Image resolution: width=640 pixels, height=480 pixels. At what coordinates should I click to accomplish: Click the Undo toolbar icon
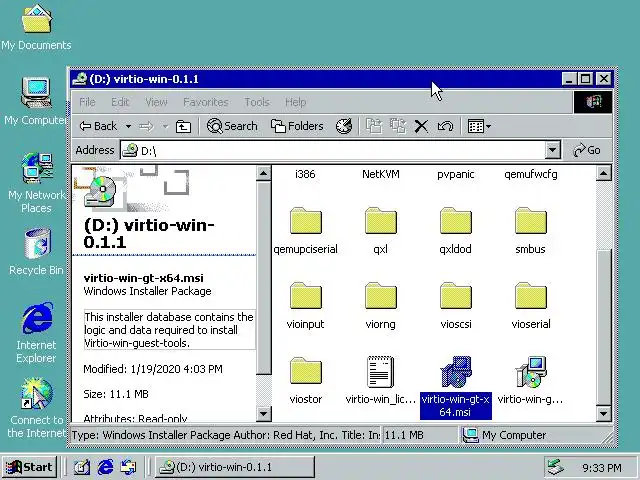click(445, 127)
